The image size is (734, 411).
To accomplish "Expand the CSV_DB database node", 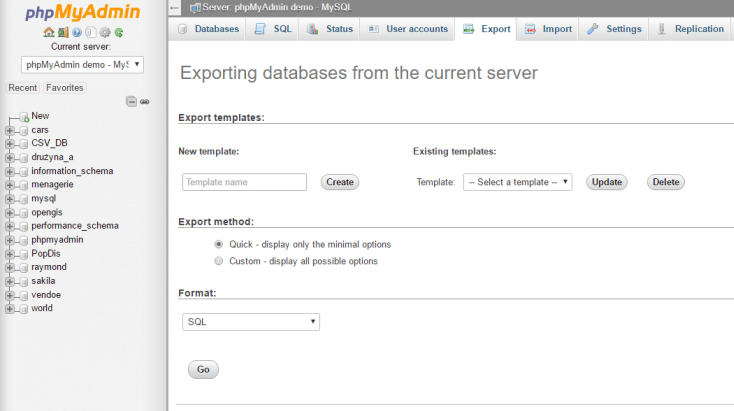I will [9, 144].
